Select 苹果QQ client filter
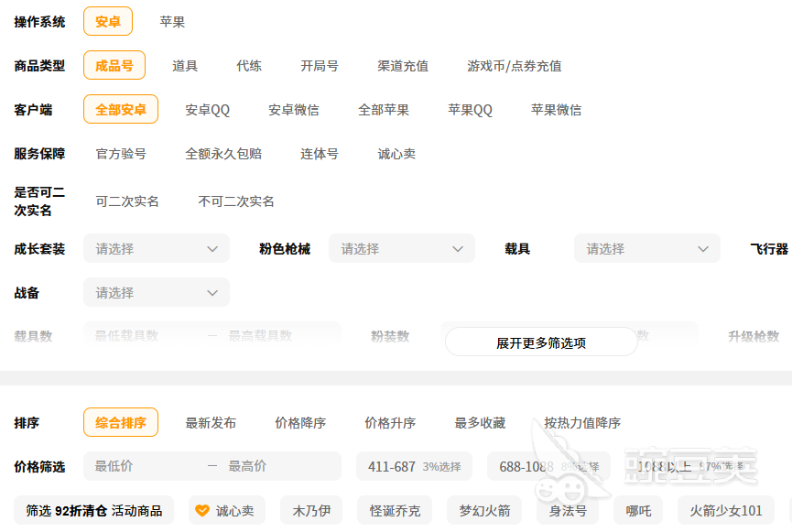The width and height of the screenshot is (792, 532). [x=470, y=110]
